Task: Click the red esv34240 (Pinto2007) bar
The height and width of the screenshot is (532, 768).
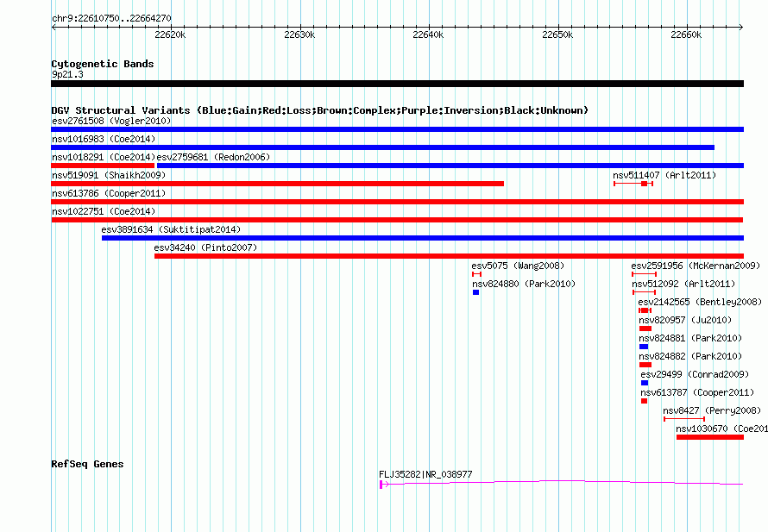Action: (x=449, y=256)
